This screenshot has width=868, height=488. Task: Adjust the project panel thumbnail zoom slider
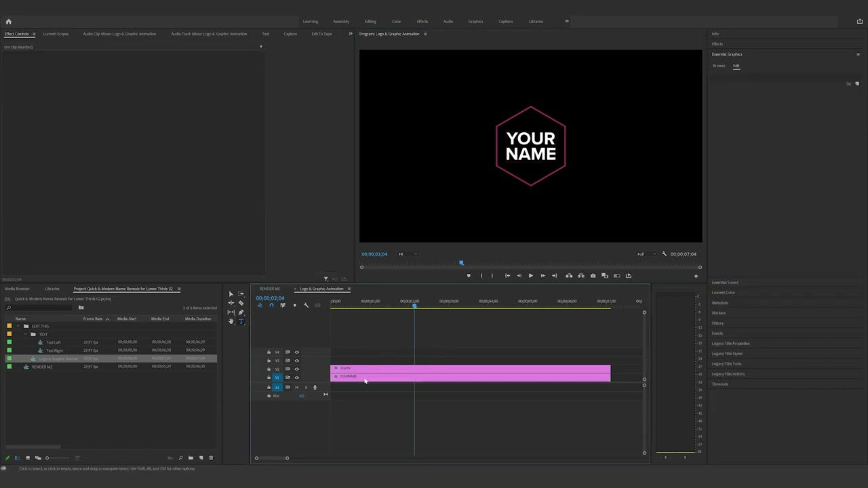(x=47, y=458)
